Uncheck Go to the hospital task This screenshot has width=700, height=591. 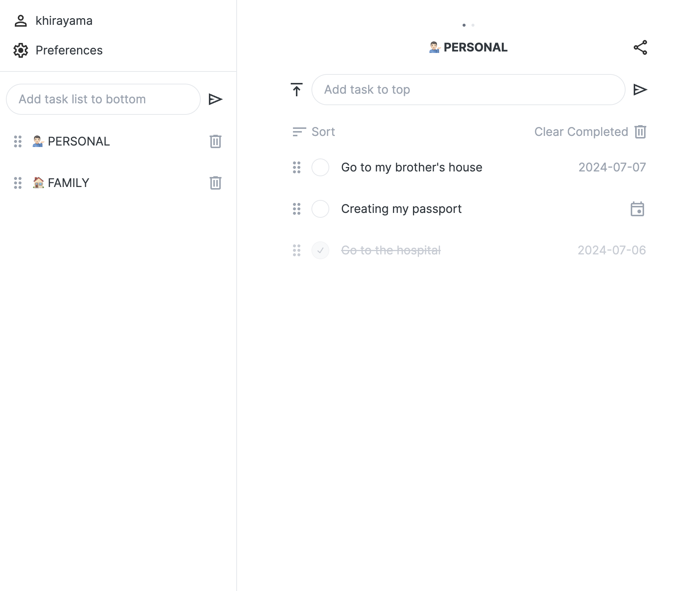(x=320, y=250)
